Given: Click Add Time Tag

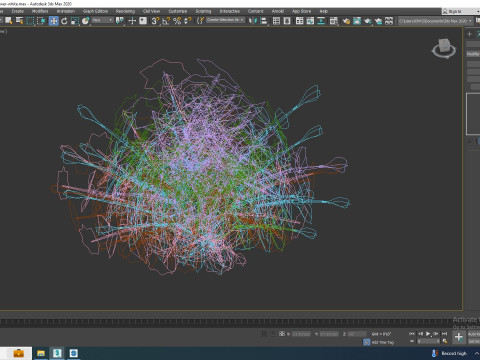Looking at the screenshot, I should [383, 342].
